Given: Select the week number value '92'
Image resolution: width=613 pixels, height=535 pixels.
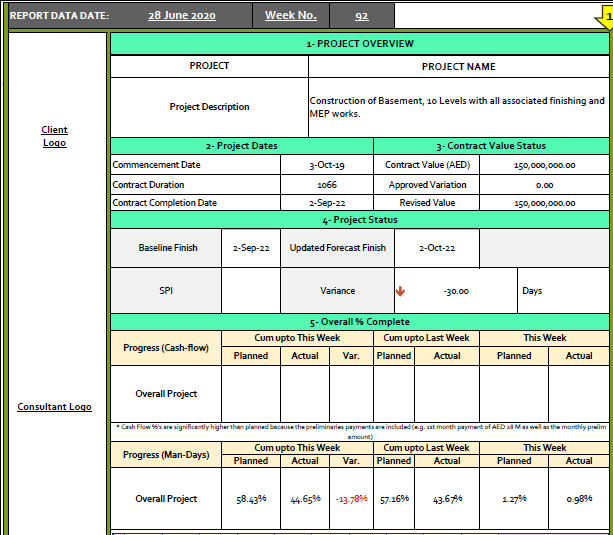Looking at the screenshot, I should click(x=362, y=16).
